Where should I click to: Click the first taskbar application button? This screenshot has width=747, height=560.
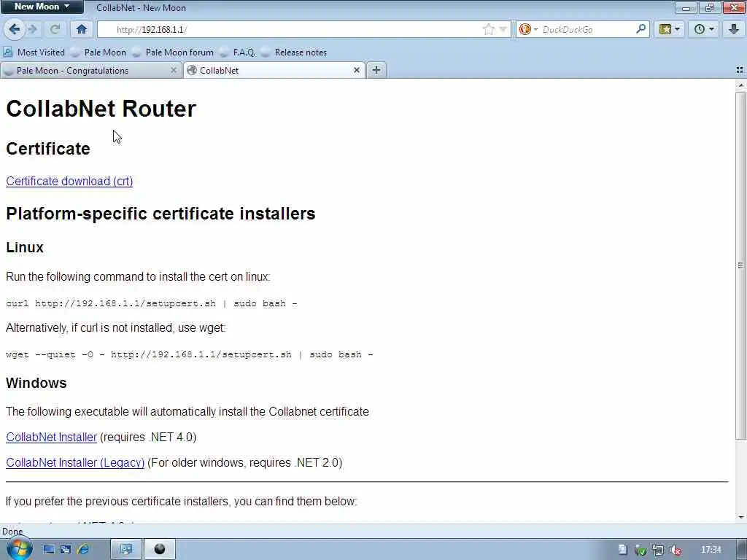(x=126, y=550)
